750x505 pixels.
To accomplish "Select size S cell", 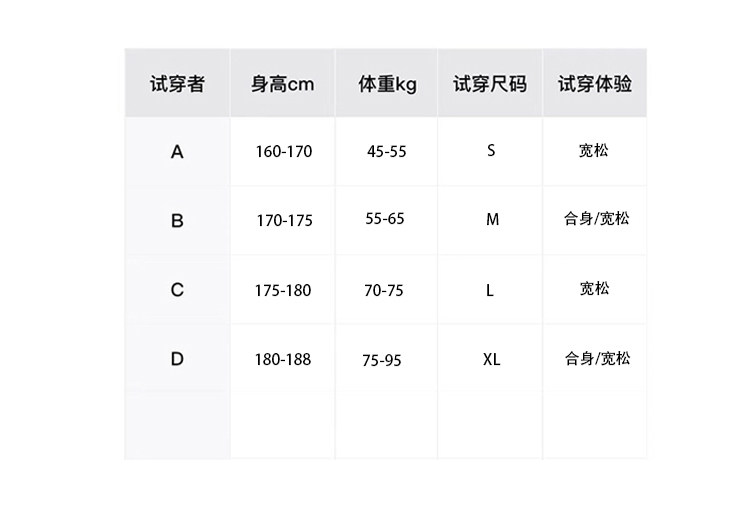I will coord(491,151).
